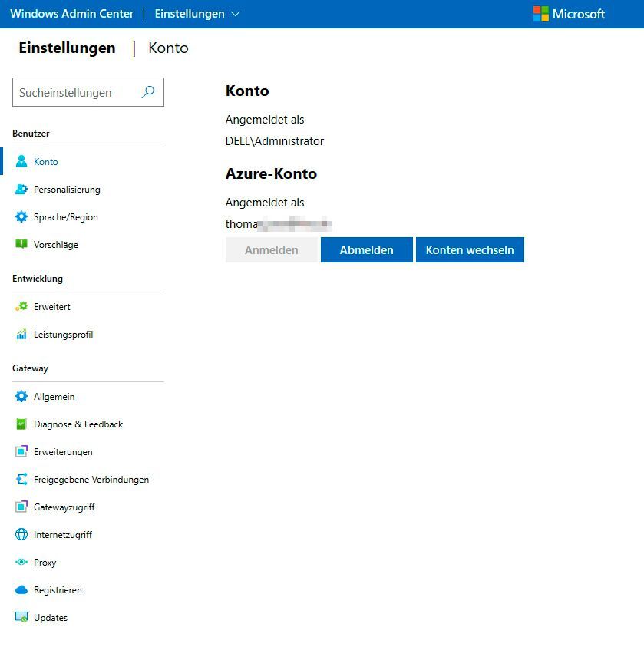This screenshot has height=647, width=644.
Task: Expand the Einstellungen dropdown in the header
Action: (x=197, y=13)
